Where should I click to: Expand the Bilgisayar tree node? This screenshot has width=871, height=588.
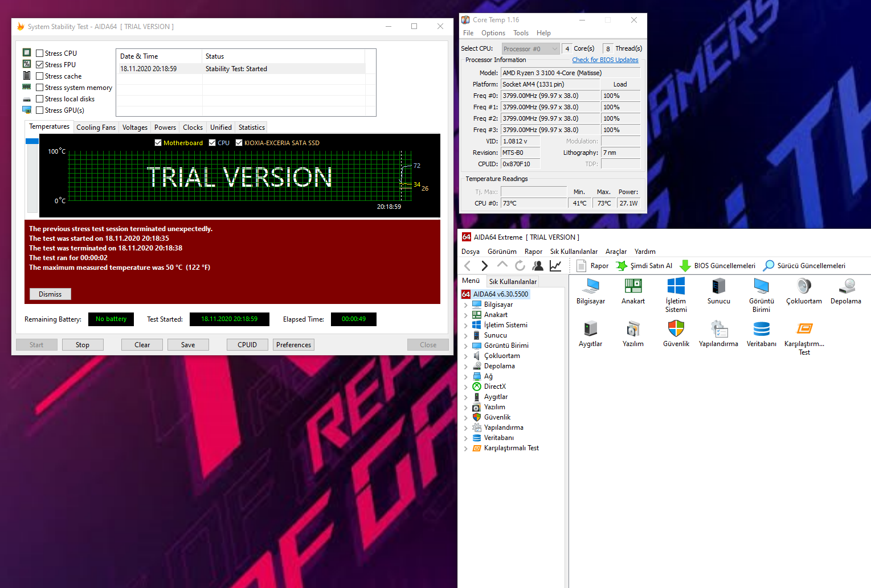click(466, 305)
